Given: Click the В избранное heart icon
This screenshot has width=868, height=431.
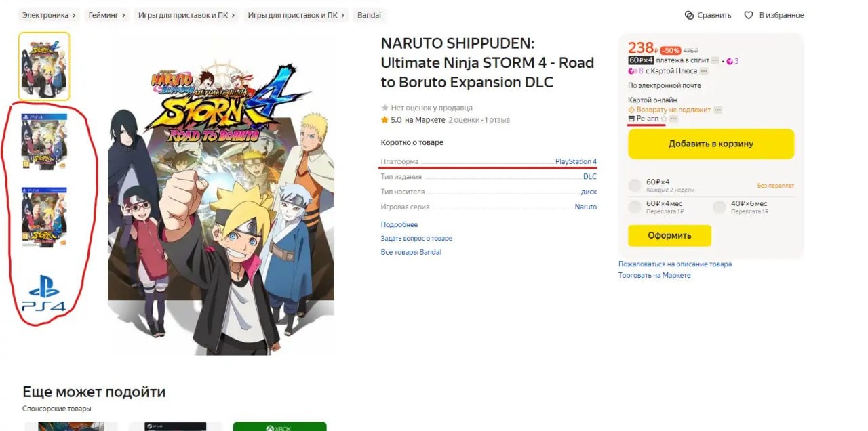Looking at the screenshot, I should coord(749,15).
